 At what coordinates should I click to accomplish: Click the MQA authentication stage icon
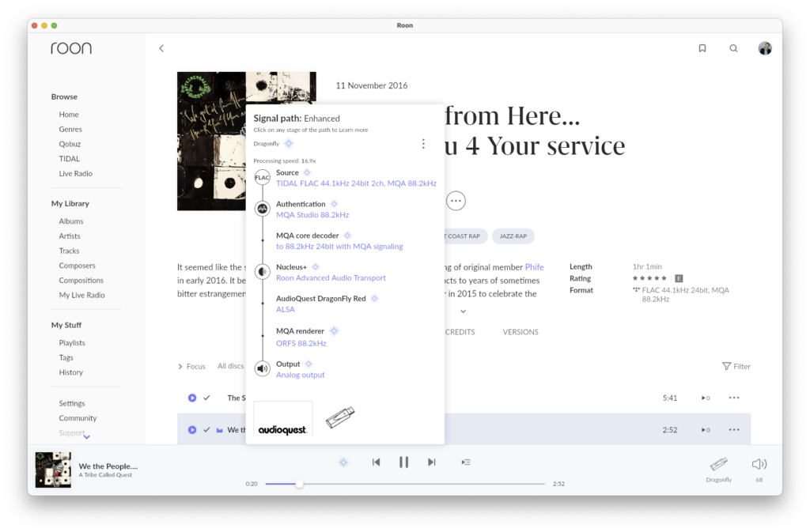263,209
